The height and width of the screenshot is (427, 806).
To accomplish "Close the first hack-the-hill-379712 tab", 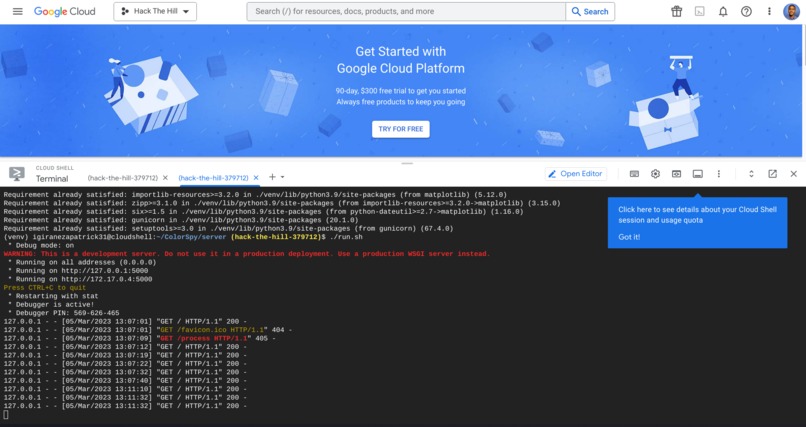I will point(165,178).
